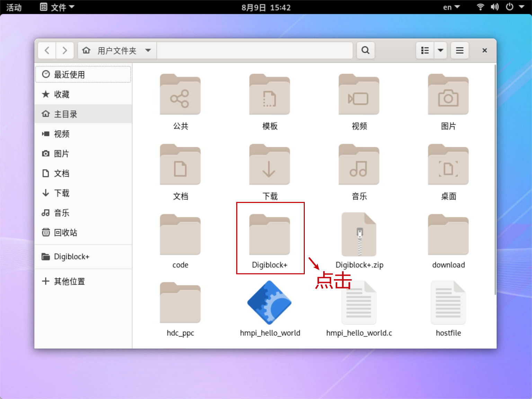Click the Wi-Fi status icon
The width and height of the screenshot is (532, 399).
[480, 7]
